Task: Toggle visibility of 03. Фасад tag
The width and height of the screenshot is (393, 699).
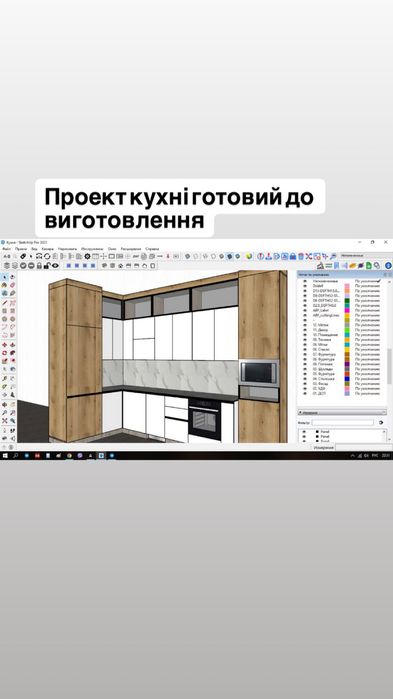Action: (305, 384)
